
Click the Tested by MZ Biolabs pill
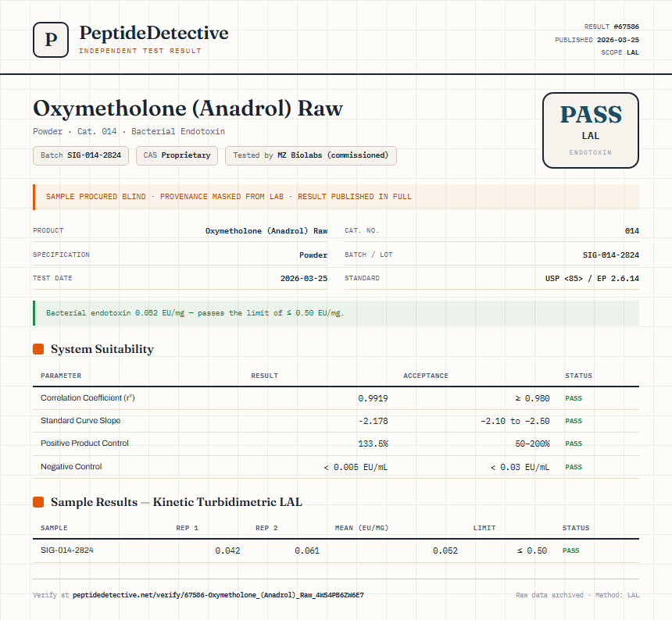311,155
